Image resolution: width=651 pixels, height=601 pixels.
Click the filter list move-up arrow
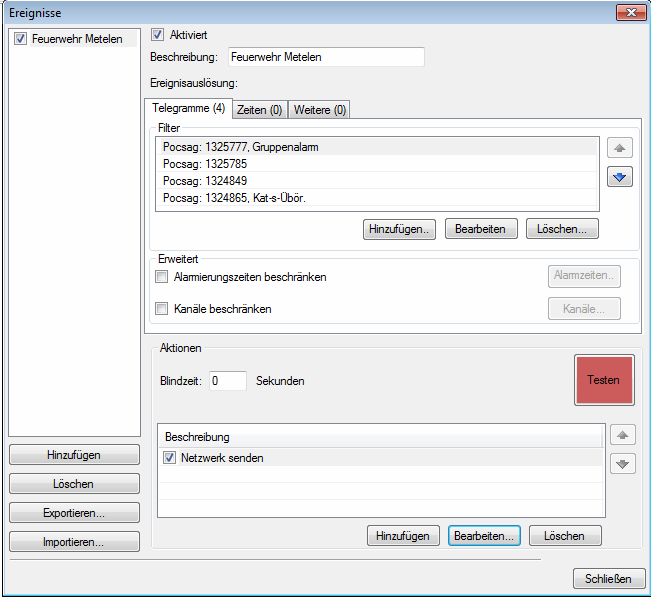tap(620, 148)
